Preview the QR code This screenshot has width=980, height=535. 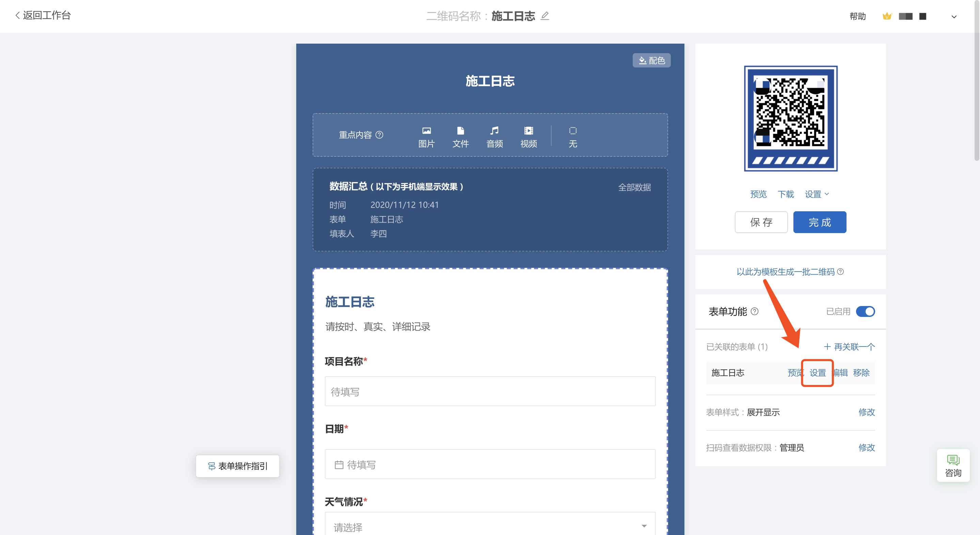point(758,194)
